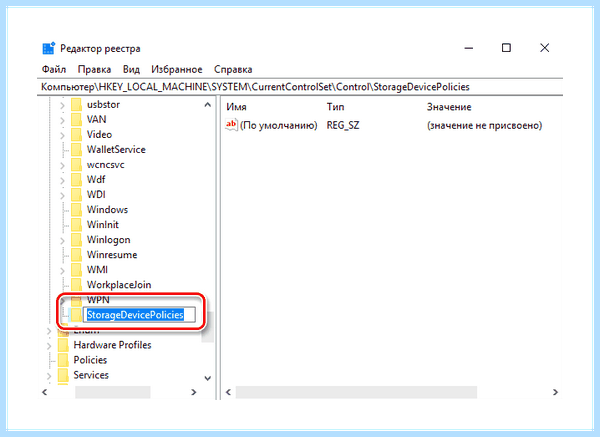Click the Wdf folder icon
The width and height of the screenshot is (600, 437).
point(77,179)
